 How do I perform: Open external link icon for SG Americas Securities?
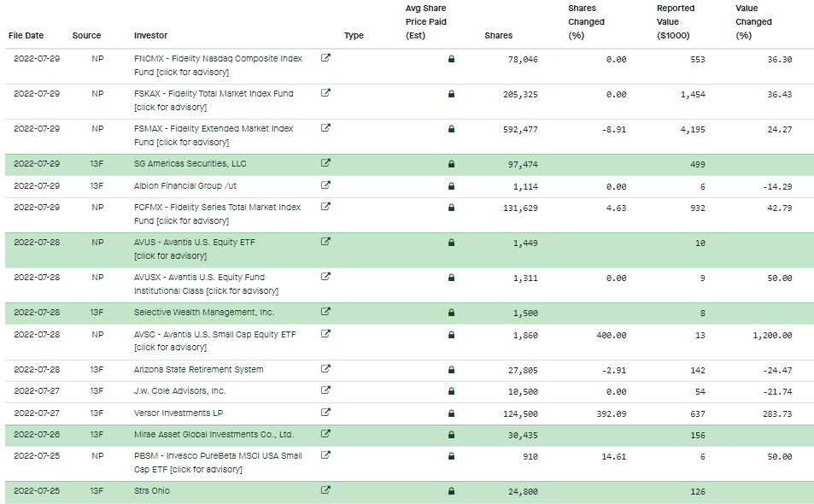pyautogui.click(x=325, y=163)
